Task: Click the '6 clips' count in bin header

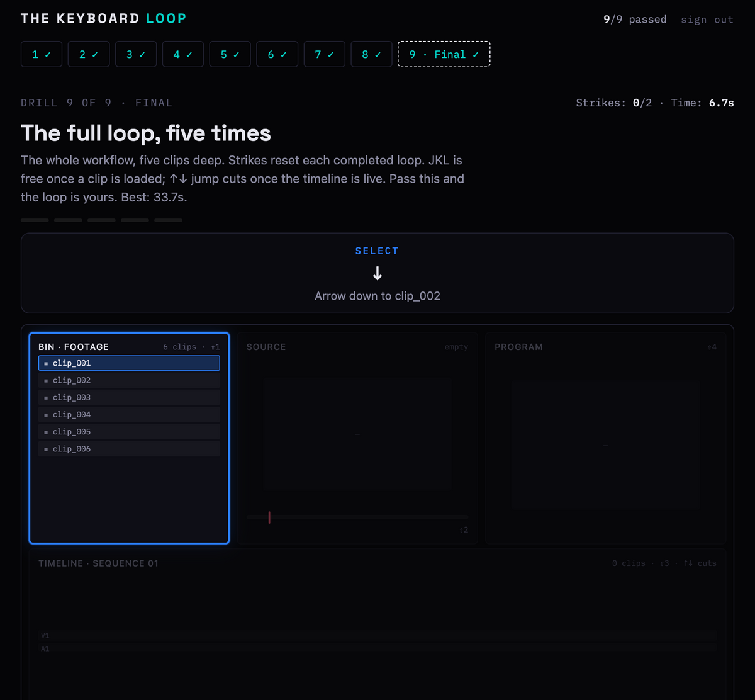Action: point(179,347)
